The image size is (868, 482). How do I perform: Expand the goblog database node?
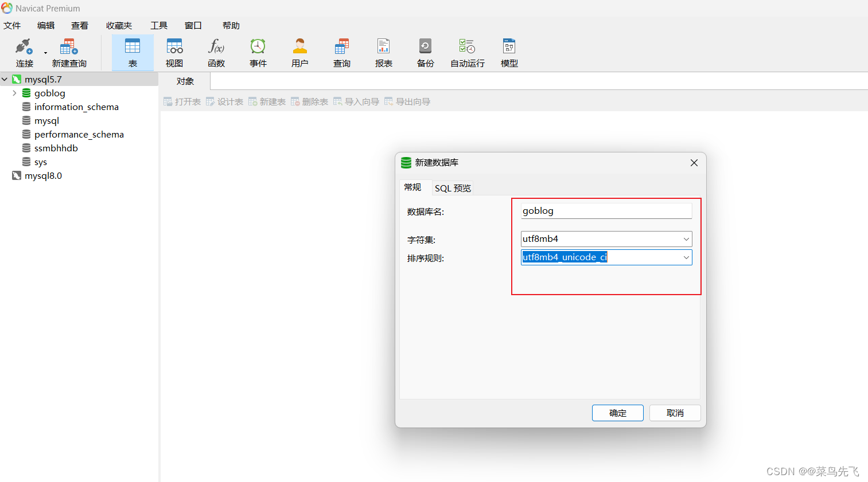tap(14, 93)
